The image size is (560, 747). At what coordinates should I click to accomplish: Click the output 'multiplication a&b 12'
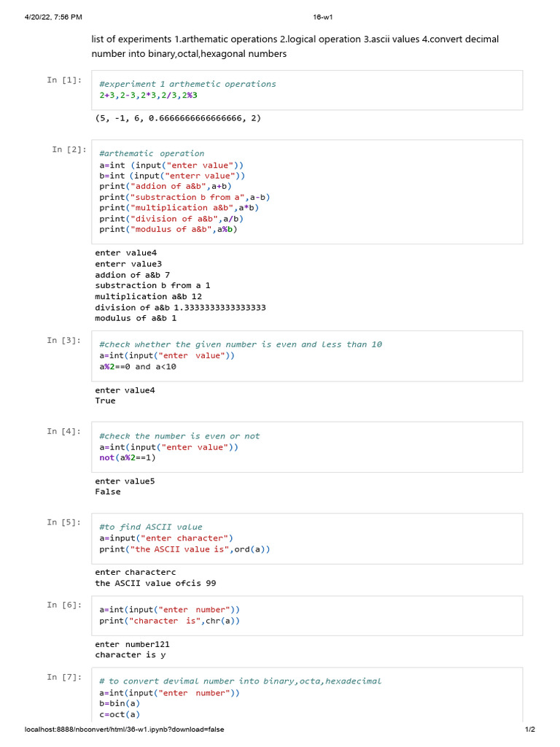coord(148,296)
